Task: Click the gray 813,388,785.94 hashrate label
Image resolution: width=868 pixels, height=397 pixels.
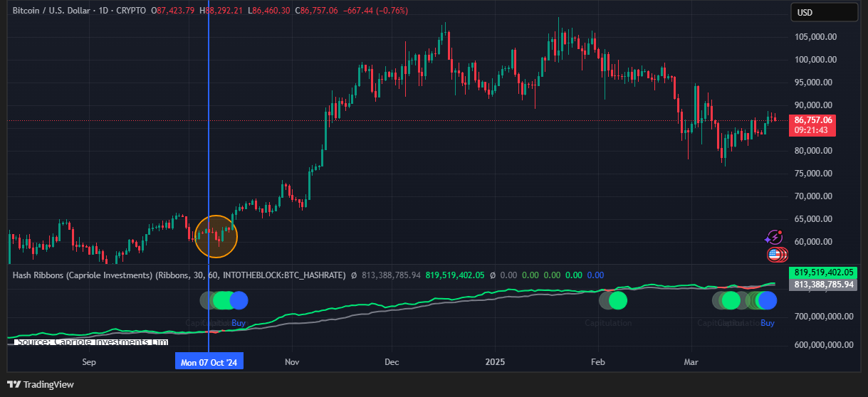Action: [824, 284]
